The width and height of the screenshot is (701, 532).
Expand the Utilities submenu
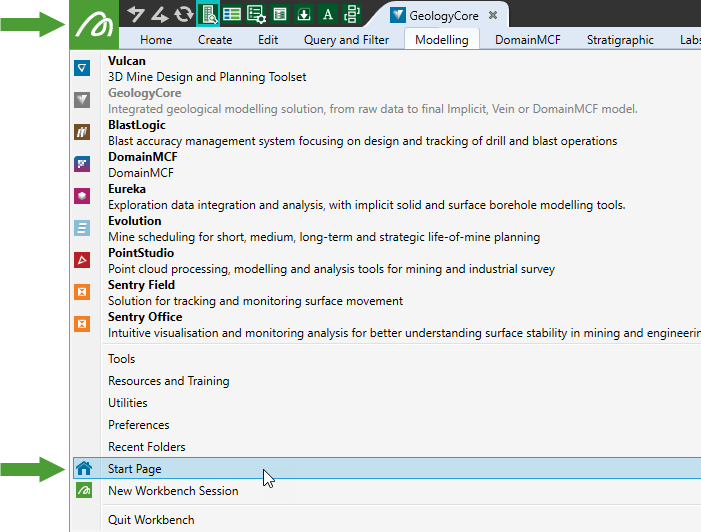(386, 403)
